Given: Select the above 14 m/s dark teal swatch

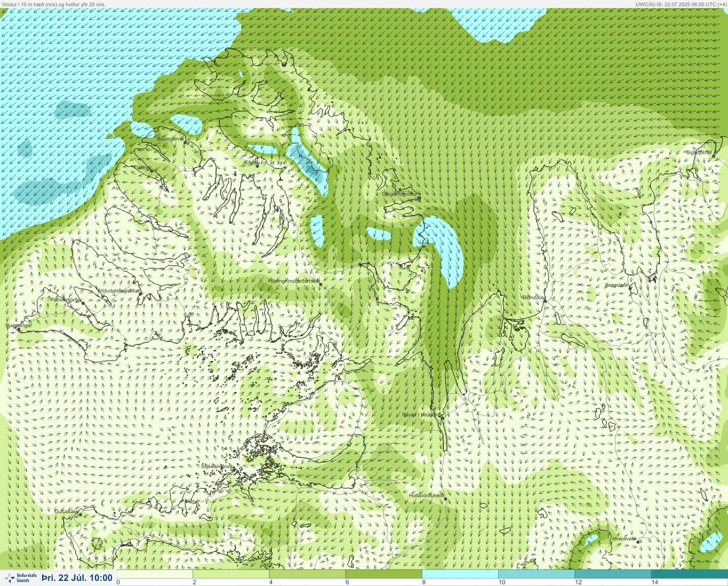Looking at the screenshot, I should point(689,574).
